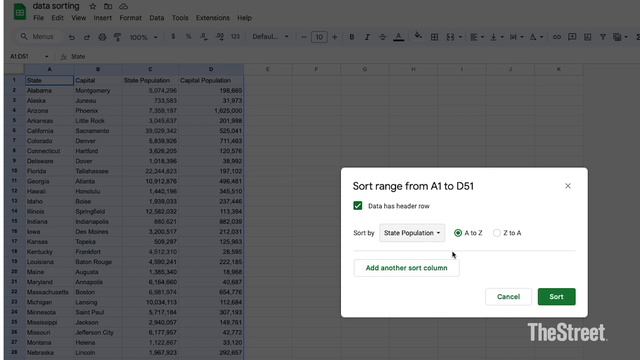Apply currency format with dollar icon
640x360 pixels.
pos(173,37)
